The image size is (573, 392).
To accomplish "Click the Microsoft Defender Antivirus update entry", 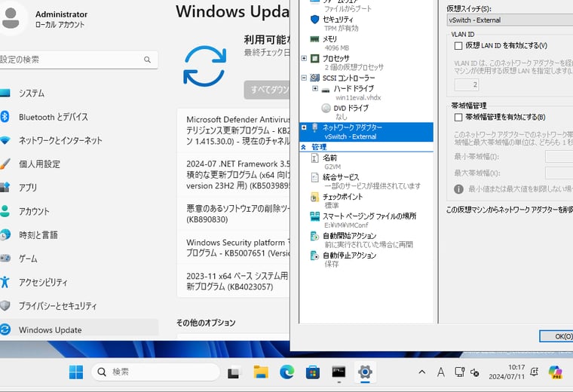I will coord(234,130).
